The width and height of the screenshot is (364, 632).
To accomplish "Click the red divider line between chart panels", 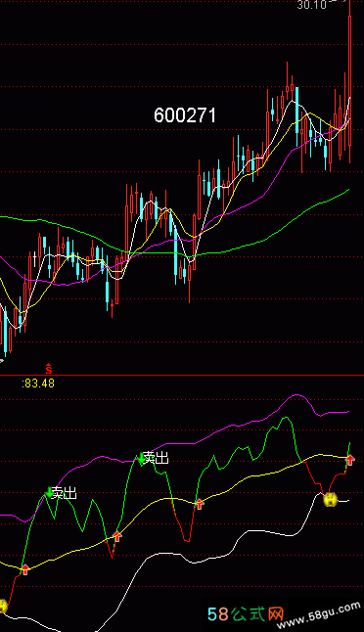I will pyautogui.click(x=182, y=376).
